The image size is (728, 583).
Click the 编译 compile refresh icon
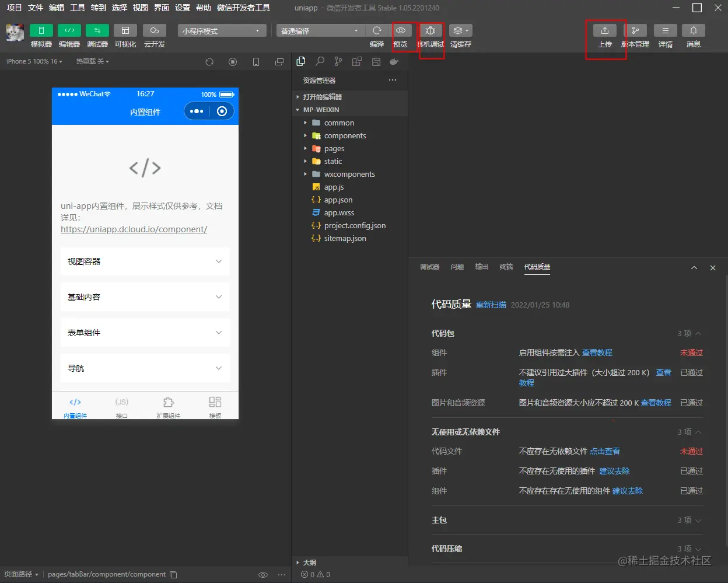(x=377, y=30)
